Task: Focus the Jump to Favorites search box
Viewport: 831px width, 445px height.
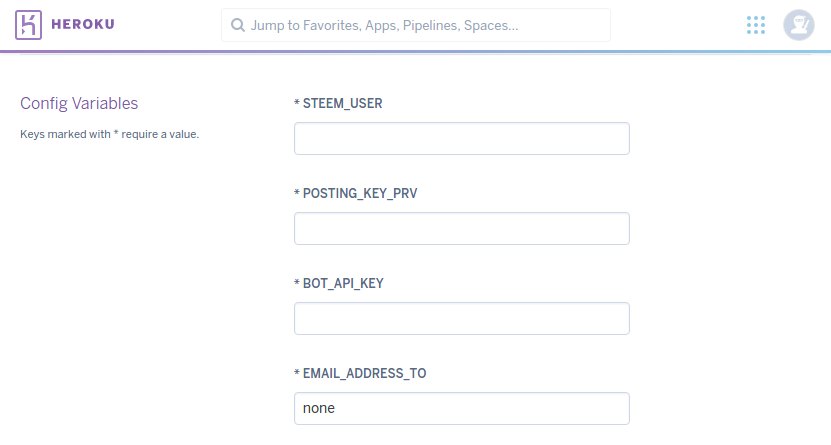Action: pyautogui.click(x=420, y=25)
